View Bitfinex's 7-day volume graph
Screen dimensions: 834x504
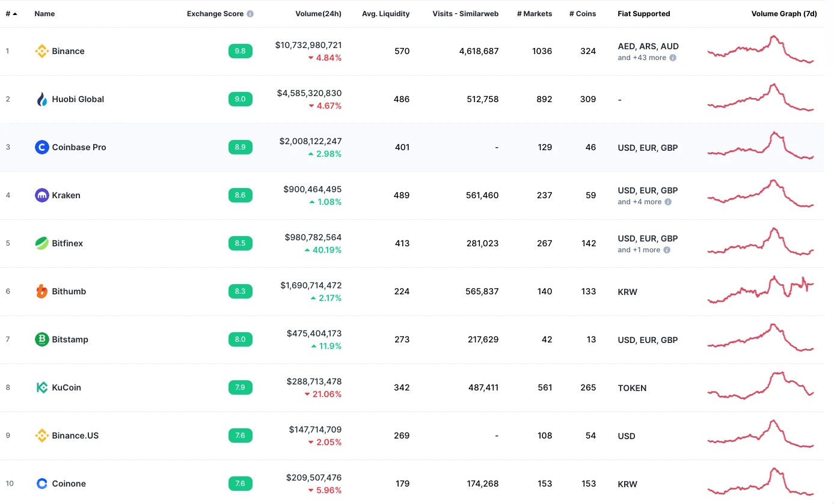761,241
